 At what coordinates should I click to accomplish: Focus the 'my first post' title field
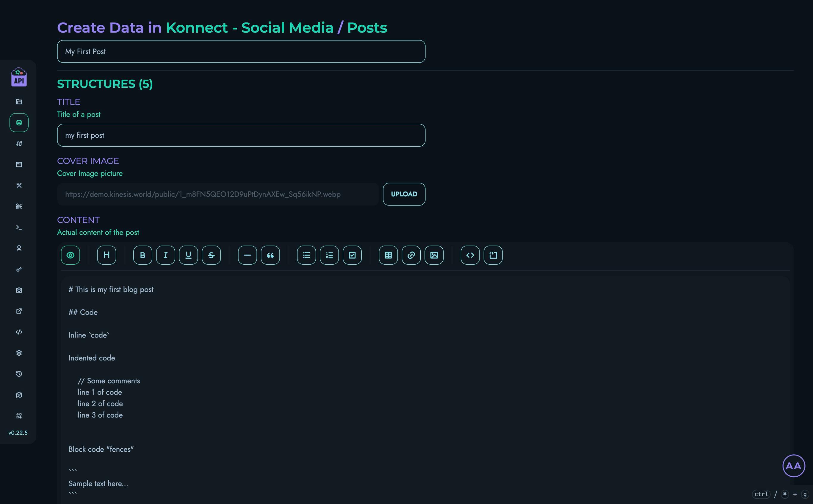241,135
